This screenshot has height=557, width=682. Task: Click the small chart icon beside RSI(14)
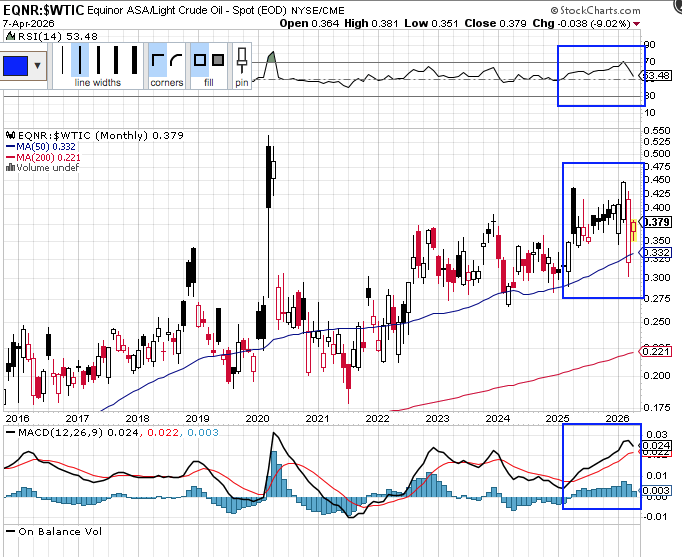click(10, 37)
